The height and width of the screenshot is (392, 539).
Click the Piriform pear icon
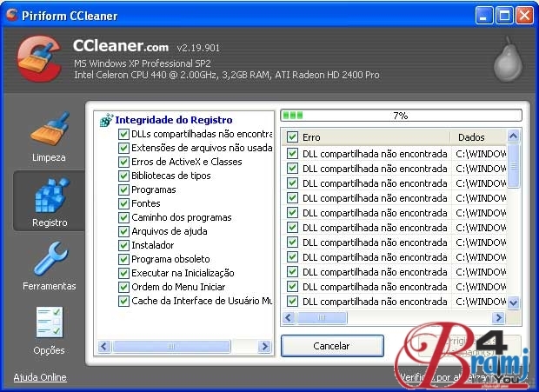508,61
